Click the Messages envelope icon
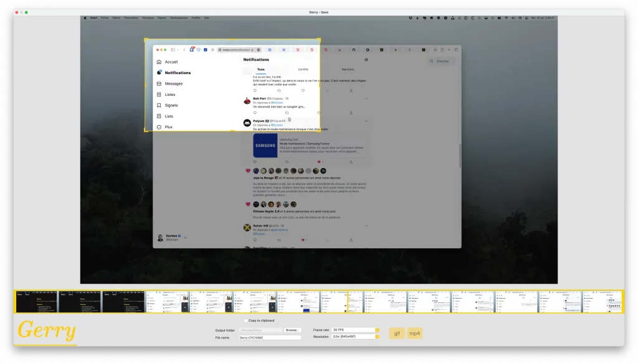 tap(159, 83)
